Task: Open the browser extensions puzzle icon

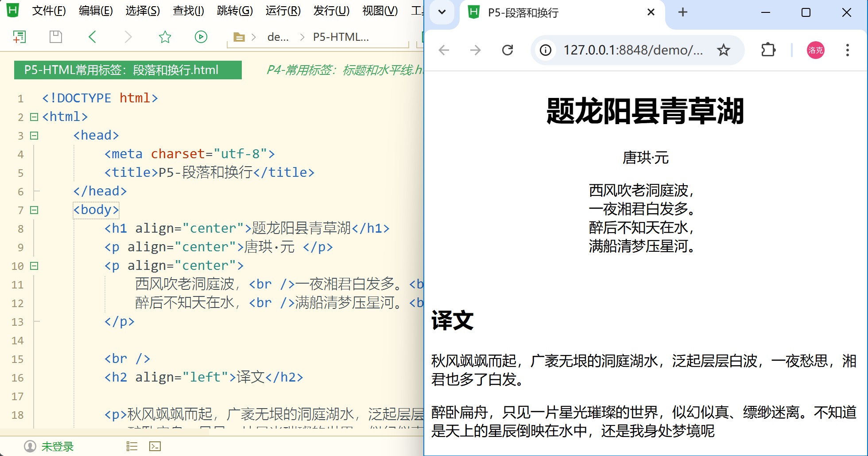Action: (768, 50)
